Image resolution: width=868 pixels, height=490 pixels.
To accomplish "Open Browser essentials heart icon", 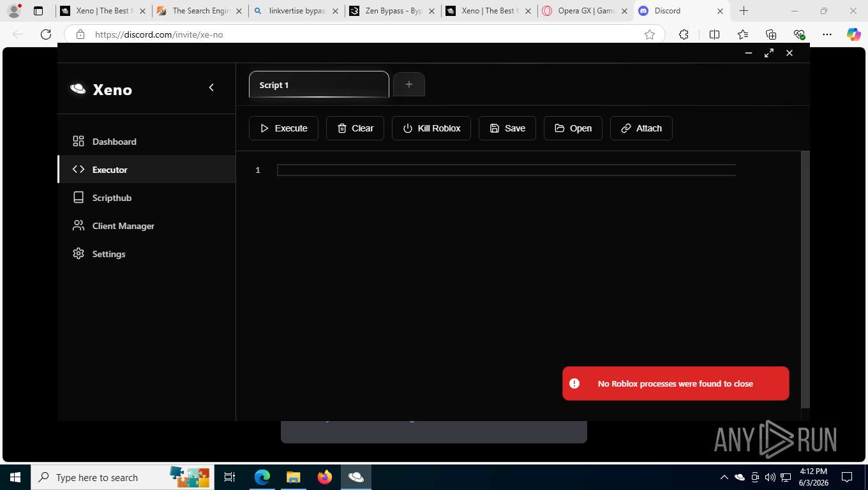I will pyautogui.click(x=799, y=34).
